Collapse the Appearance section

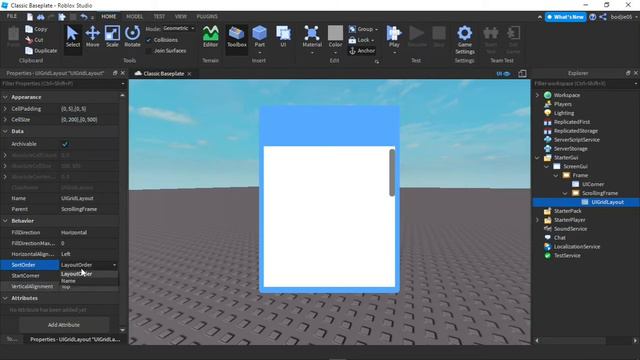5,97
